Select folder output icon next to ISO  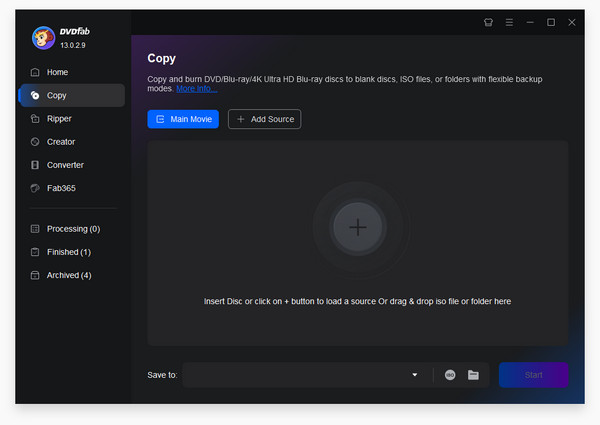point(473,375)
